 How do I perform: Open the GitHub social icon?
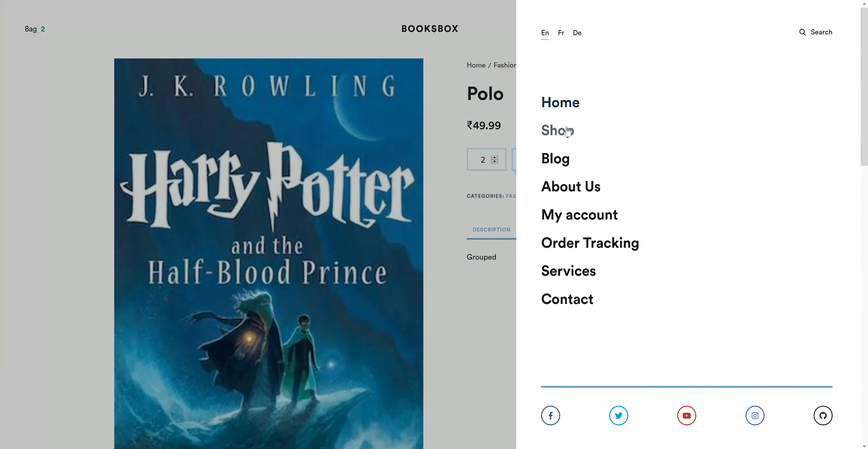[x=823, y=415]
